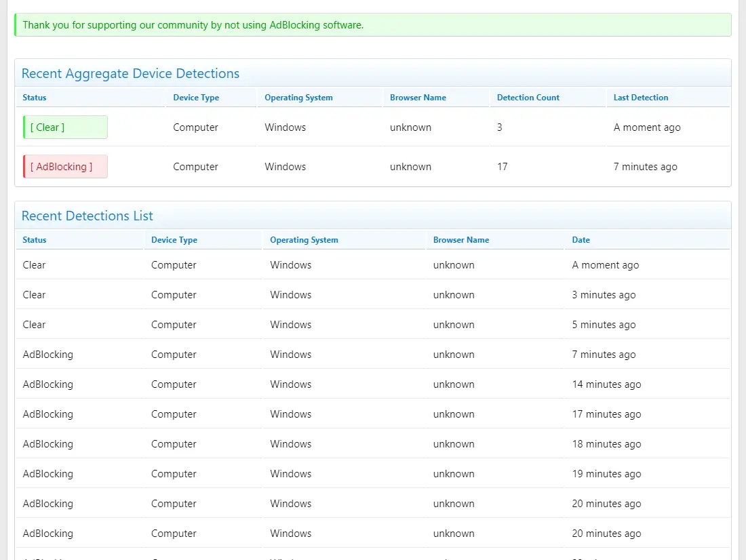This screenshot has width=746, height=560.
Task: Click aggregate Operating System column header
Action: pyautogui.click(x=298, y=98)
